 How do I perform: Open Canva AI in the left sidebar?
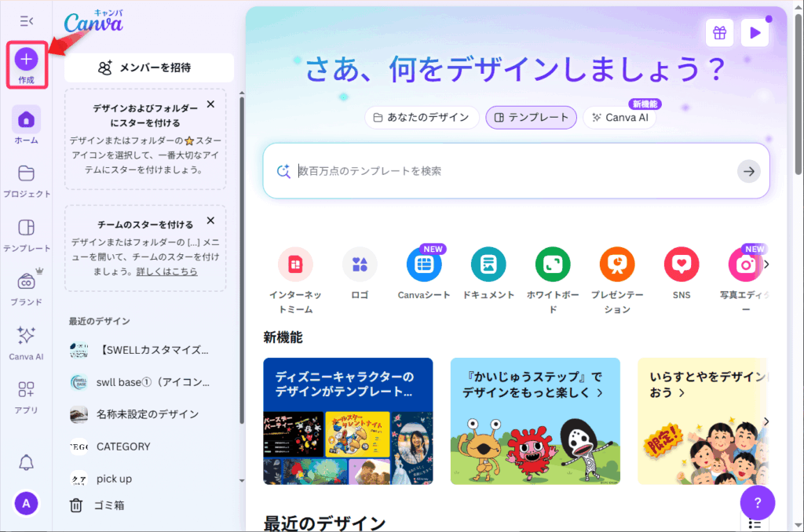(x=26, y=342)
